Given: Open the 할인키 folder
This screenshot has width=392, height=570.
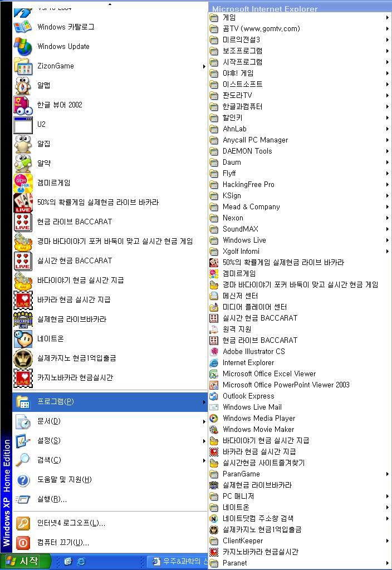Looking at the screenshot, I should coord(300,118).
